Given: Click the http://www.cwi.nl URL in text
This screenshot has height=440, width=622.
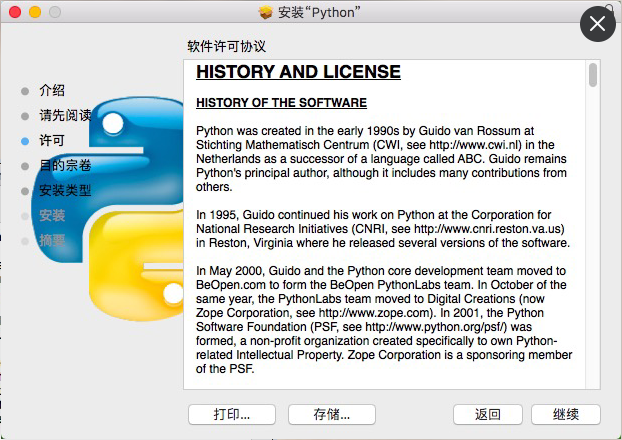Looking at the screenshot, I should click(474, 145).
